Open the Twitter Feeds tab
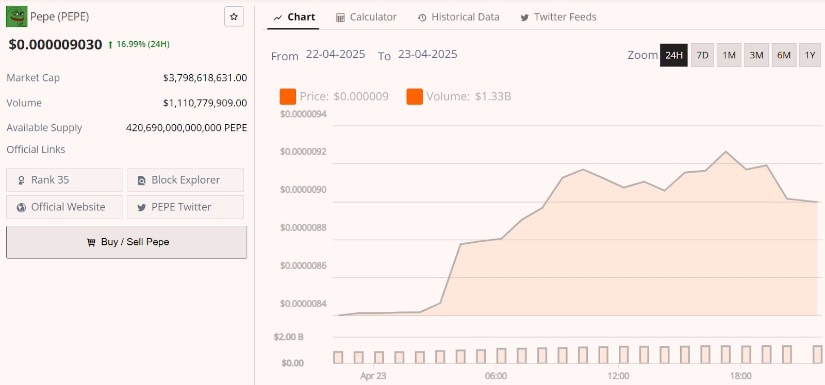Viewport: 825px width, 385px height. [x=558, y=17]
